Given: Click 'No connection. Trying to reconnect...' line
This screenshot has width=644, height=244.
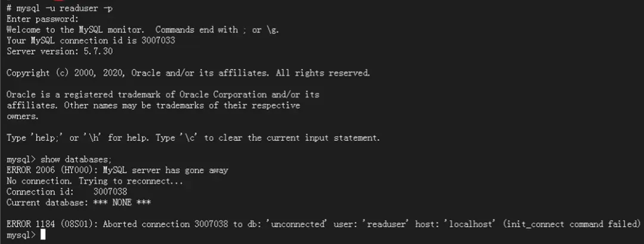Looking at the screenshot, I should point(94,181).
